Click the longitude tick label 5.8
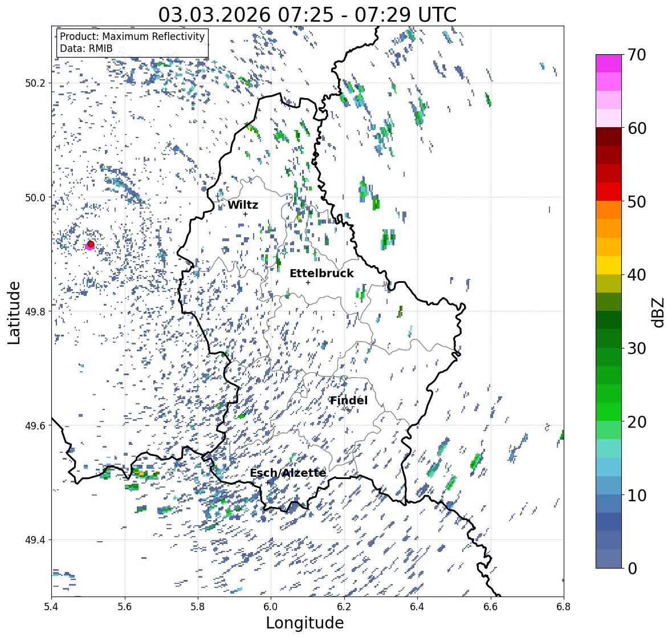This screenshot has height=637, width=672. pos(198,607)
